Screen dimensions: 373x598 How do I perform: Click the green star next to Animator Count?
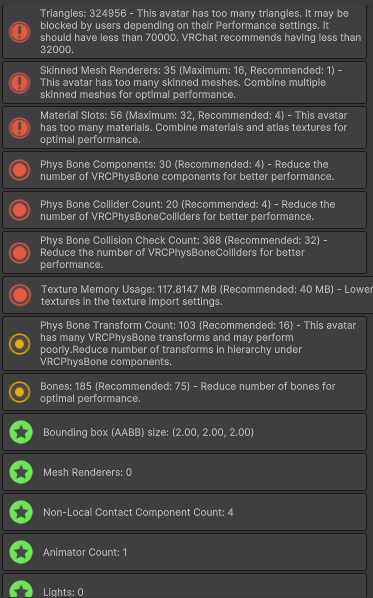coord(21,552)
